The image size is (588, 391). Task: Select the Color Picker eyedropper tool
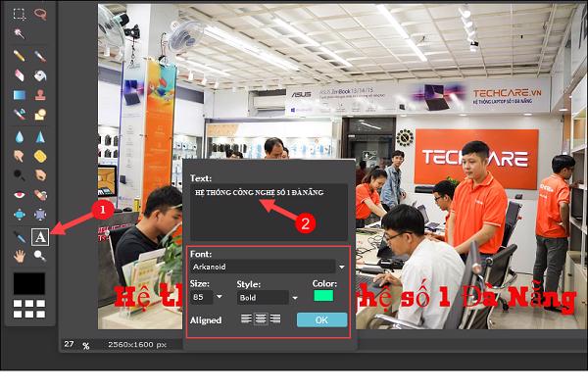[x=20, y=237]
